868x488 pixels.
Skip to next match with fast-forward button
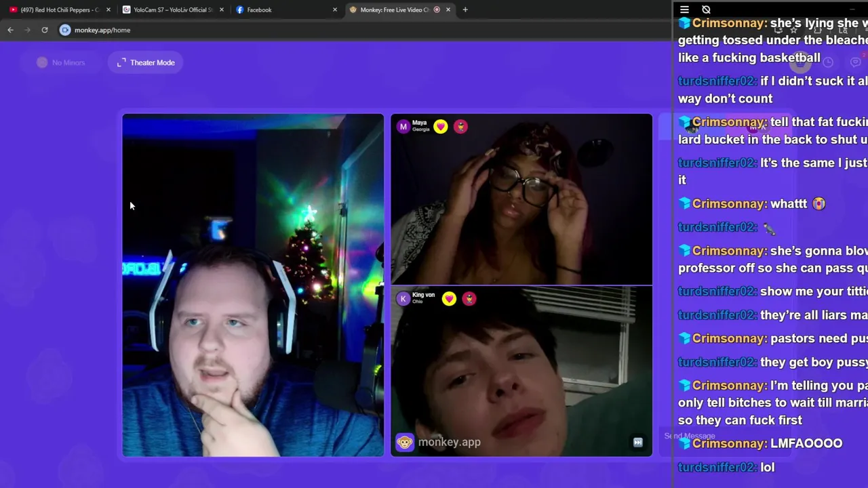[x=637, y=442]
